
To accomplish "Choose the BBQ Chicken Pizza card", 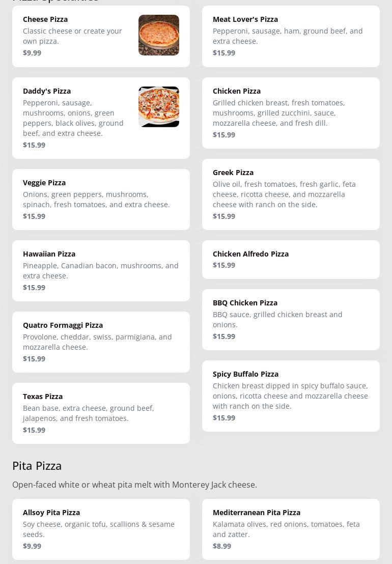I will (x=291, y=320).
